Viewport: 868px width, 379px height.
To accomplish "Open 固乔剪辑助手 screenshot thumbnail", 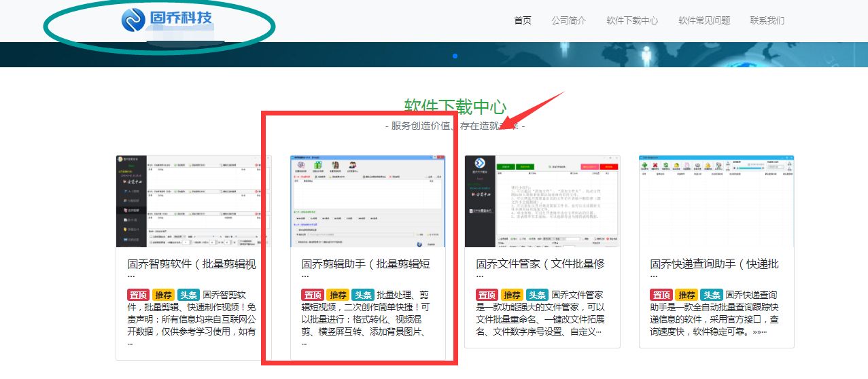I will pos(368,201).
